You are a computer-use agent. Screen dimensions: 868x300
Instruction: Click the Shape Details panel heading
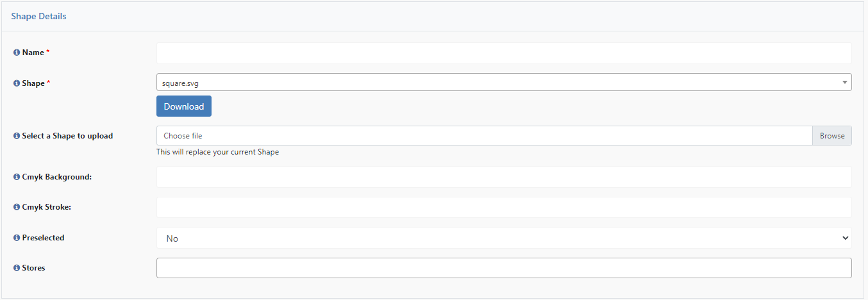(38, 16)
